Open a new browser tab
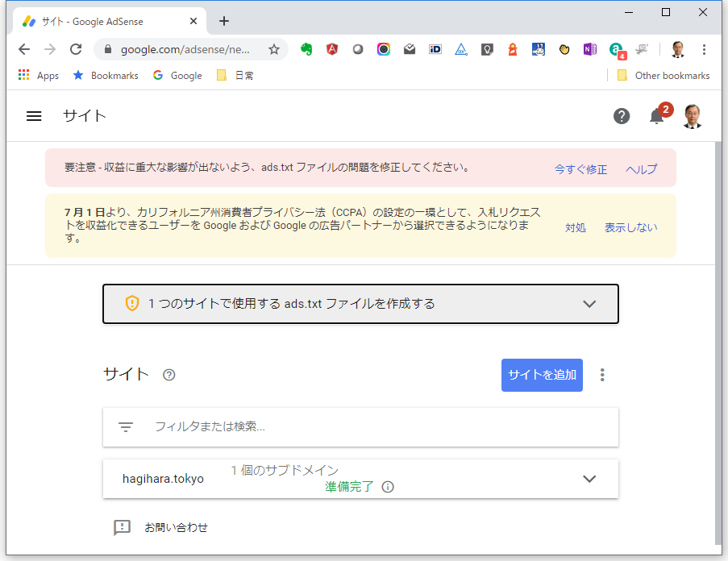The width and height of the screenshot is (728, 561). click(224, 21)
